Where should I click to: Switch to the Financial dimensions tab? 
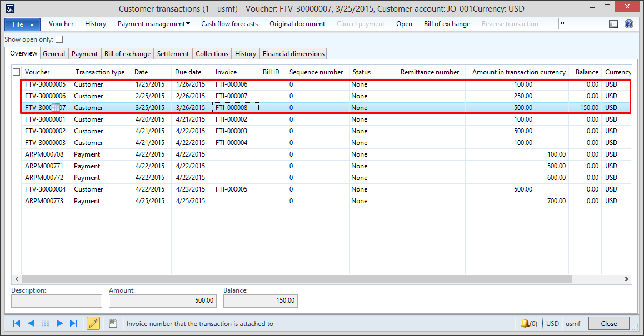click(x=293, y=53)
